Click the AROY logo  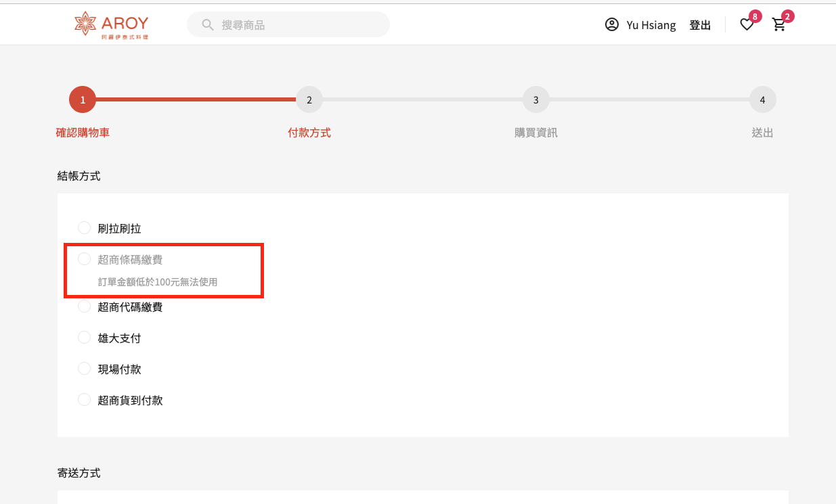(x=111, y=25)
